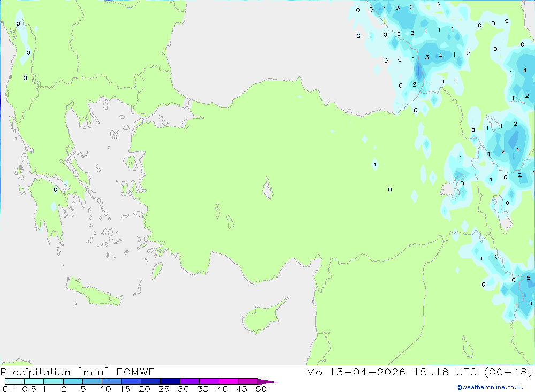Click the 1–2 mm legend color swatch
535x392 pixels.
(53, 381)
